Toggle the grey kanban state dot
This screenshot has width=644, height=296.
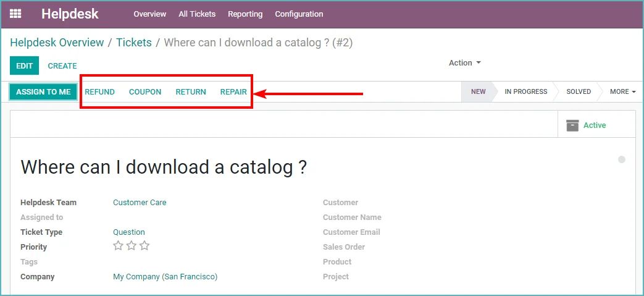pos(622,159)
